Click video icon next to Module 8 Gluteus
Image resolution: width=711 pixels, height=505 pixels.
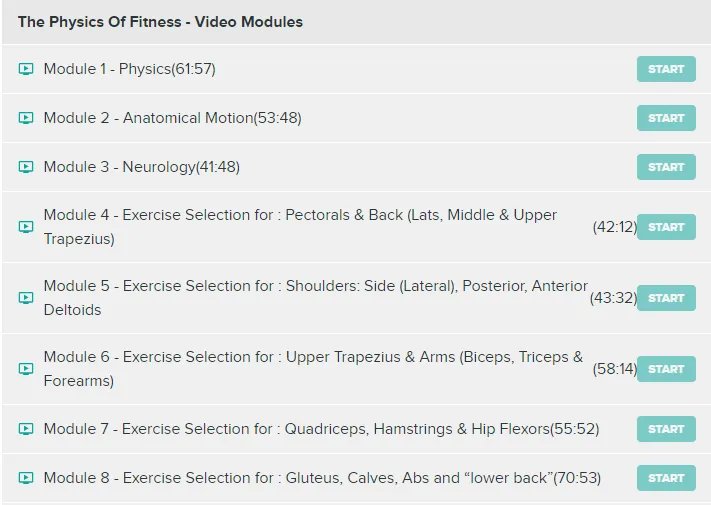tap(26, 478)
